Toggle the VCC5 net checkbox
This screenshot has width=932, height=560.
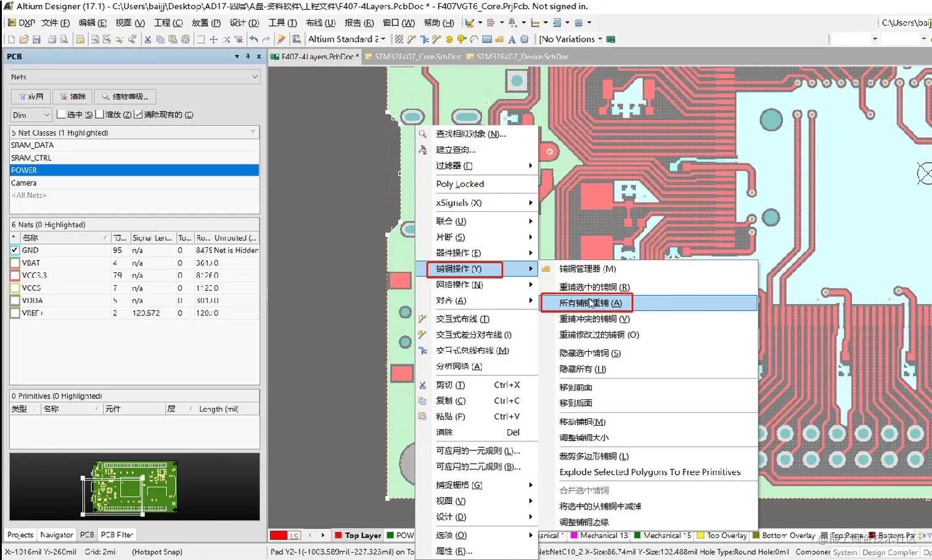(15, 288)
